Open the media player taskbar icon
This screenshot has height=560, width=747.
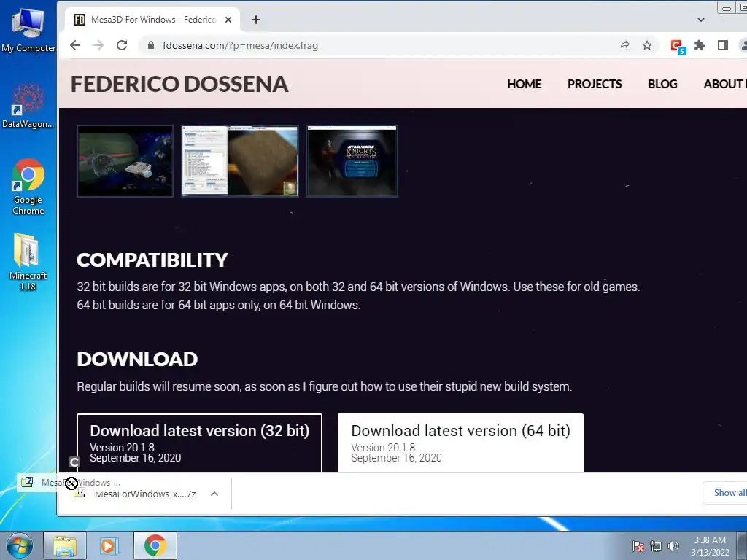109,545
